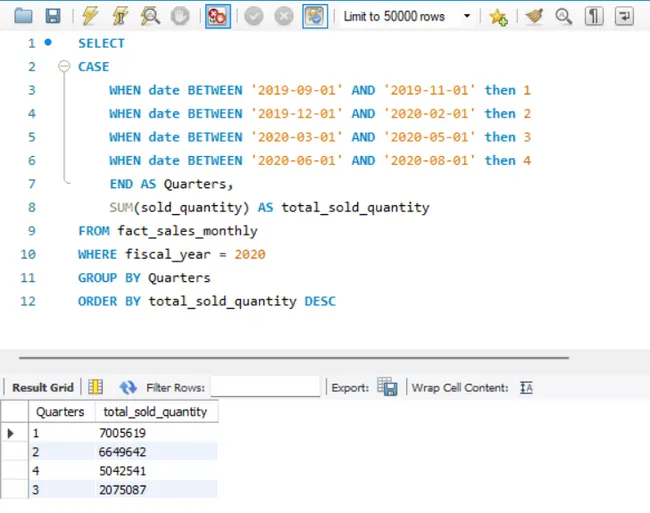Image resolution: width=650 pixels, height=513 pixels.
Task: Click line number 12 in gutter
Action: [28, 301]
